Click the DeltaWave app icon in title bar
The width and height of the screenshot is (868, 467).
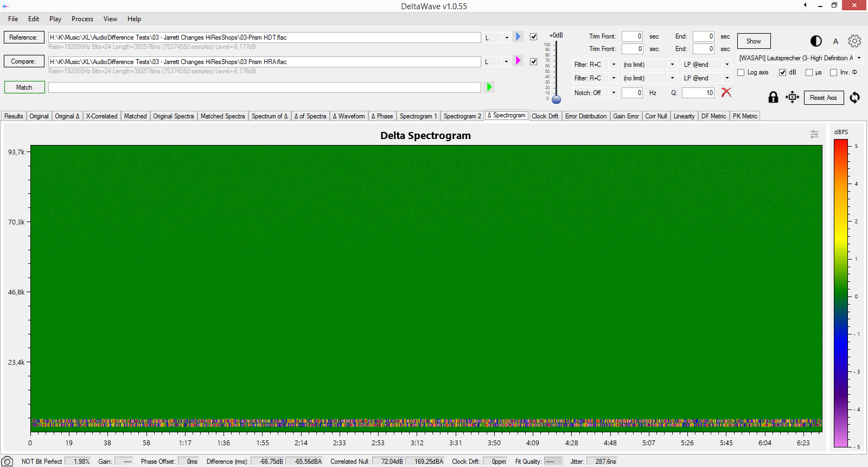click(x=5, y=6)
